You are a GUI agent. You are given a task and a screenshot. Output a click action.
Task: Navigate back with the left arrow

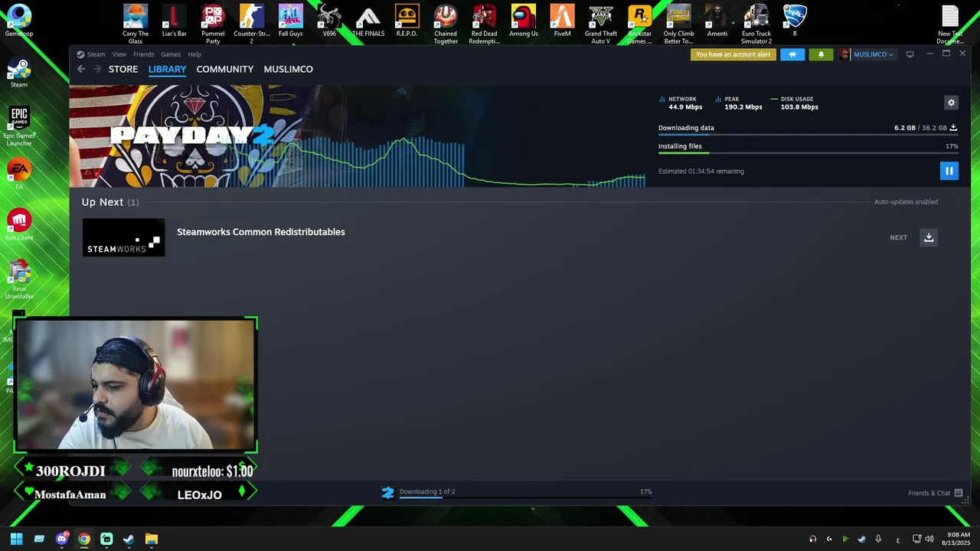click(x=81, y=69)
